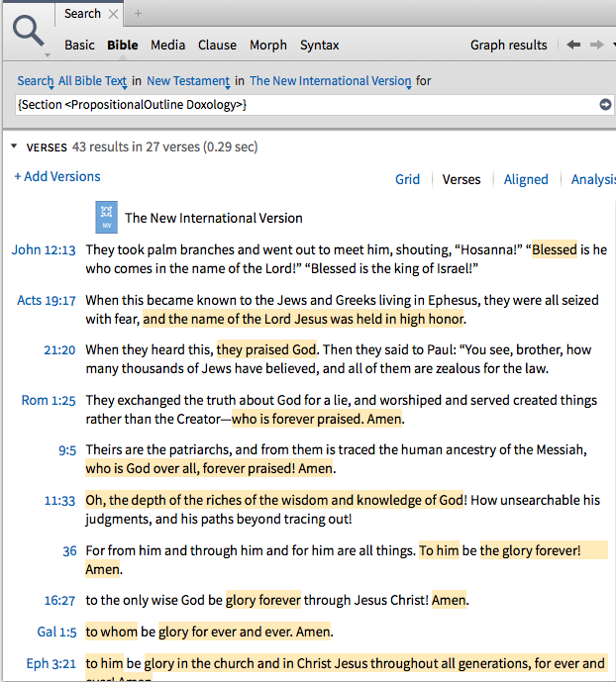Switch to the Syntax search type

pos(319,45)
